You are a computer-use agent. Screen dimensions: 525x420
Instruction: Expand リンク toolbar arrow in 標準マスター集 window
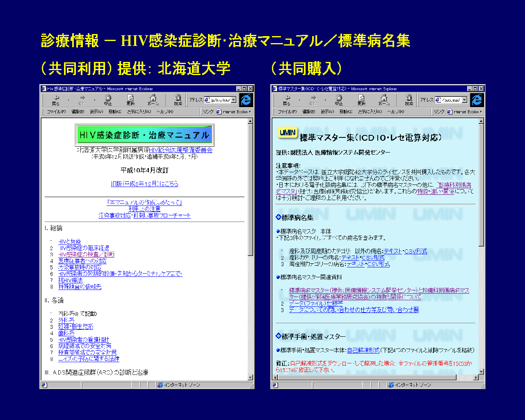480,112
